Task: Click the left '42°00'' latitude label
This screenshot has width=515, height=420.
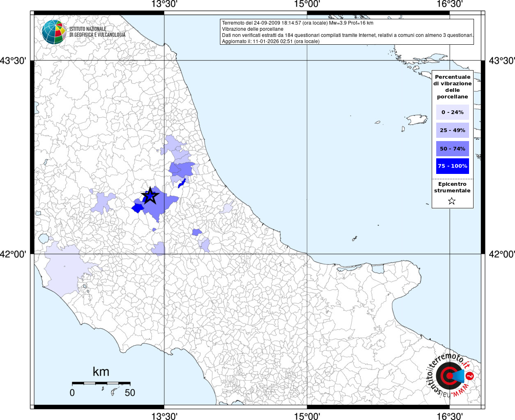Action: point(13,254)
